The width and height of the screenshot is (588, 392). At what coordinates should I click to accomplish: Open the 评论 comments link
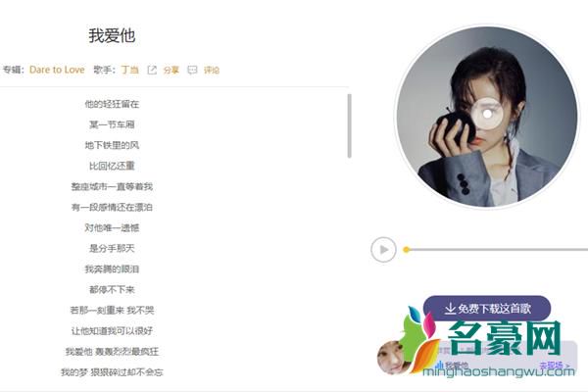tap(212, 70)
